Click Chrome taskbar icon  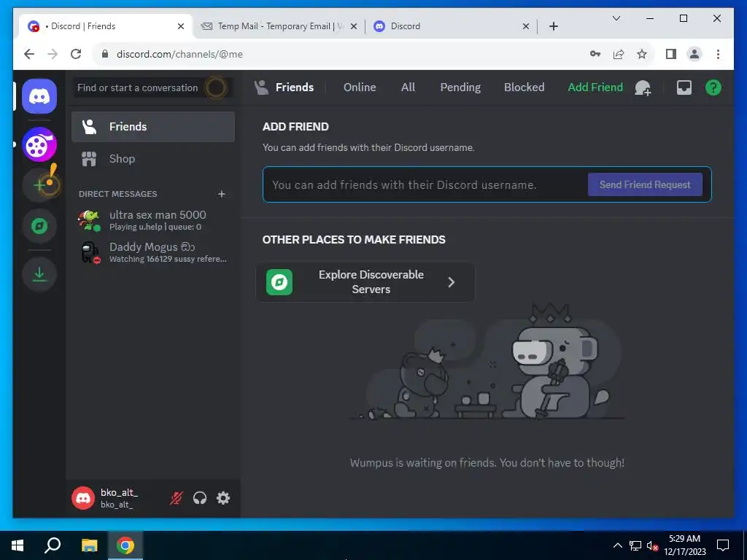point(125,545)
